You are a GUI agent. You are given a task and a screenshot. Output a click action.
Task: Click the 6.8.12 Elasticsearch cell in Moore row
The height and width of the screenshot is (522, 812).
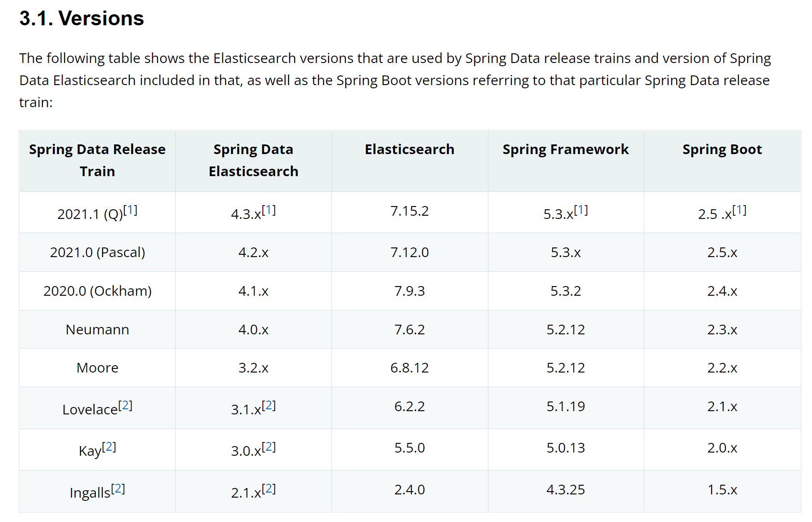(x=409, y=368)
